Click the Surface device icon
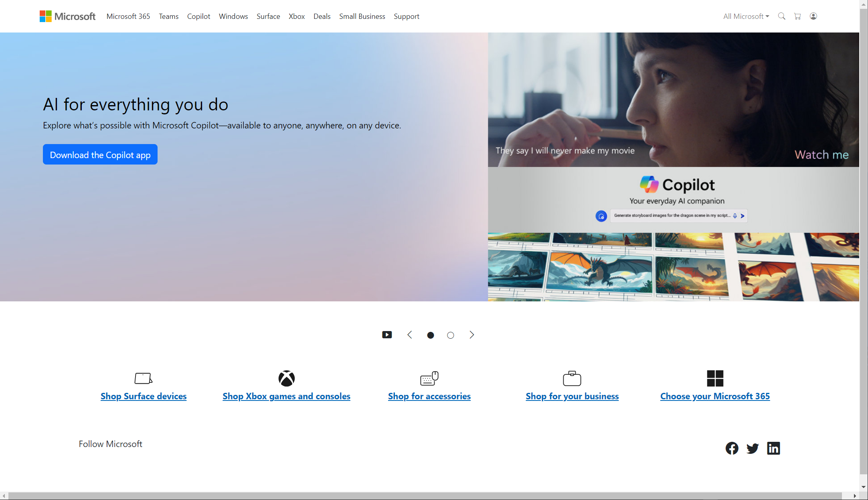The image size is (868, 500). pyautogui.click(x=144, y=378)
